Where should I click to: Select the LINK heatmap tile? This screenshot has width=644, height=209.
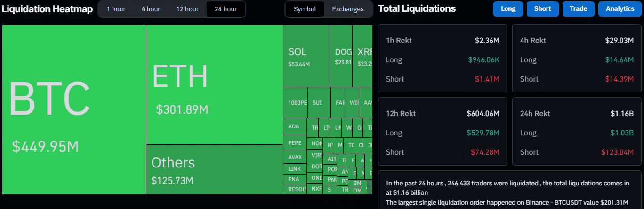tap(295, 169)
